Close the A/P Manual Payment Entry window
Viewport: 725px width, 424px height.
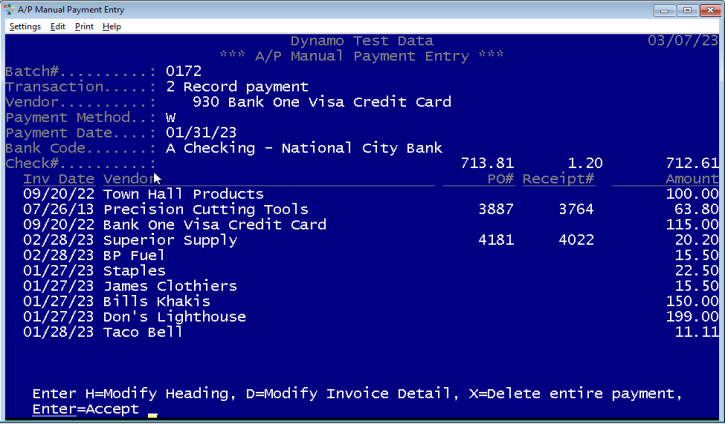pos(710,10)
